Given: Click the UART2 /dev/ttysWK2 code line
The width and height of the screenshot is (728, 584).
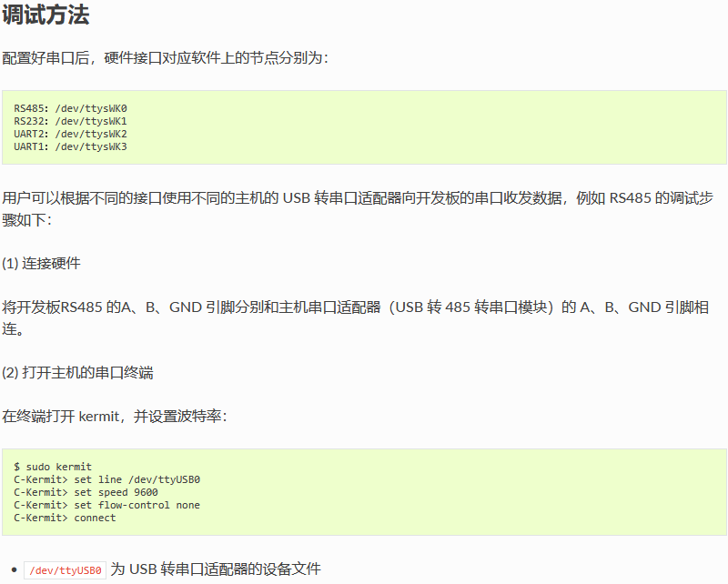Looking at the screenshot, I should point(70,134).
